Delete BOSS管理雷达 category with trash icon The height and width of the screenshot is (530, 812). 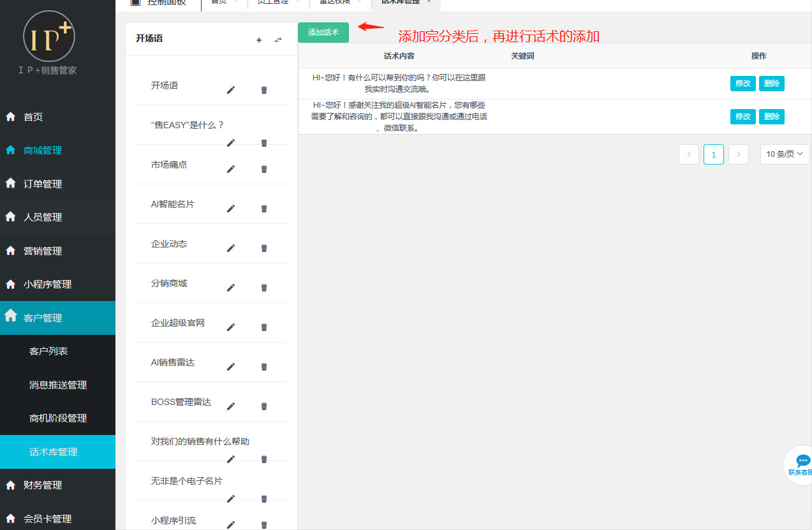(264, 406)
